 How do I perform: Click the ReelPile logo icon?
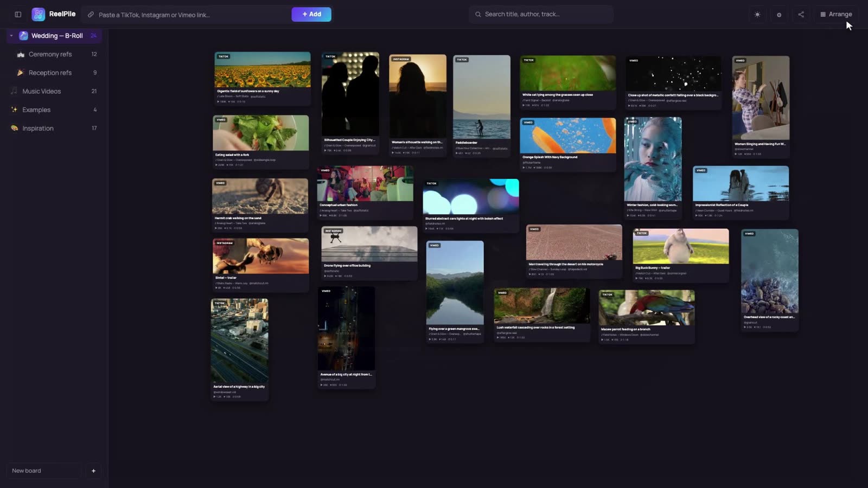click(x=38, y=15)
